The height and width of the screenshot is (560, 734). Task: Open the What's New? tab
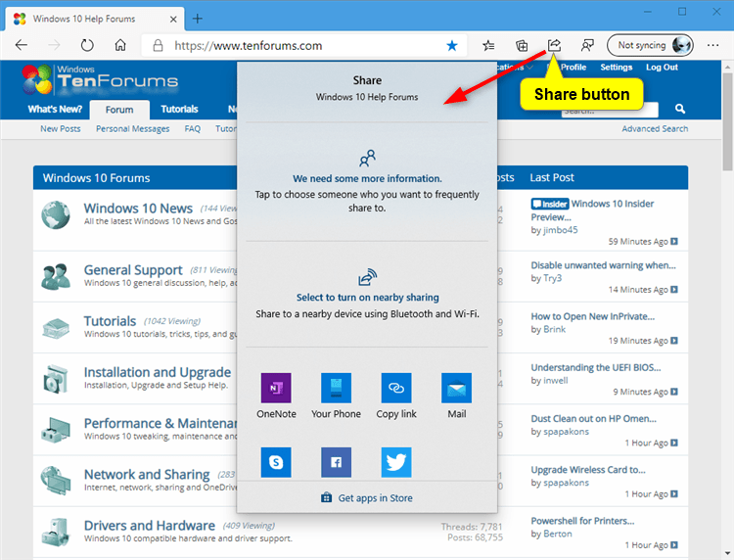coord(55,109)
